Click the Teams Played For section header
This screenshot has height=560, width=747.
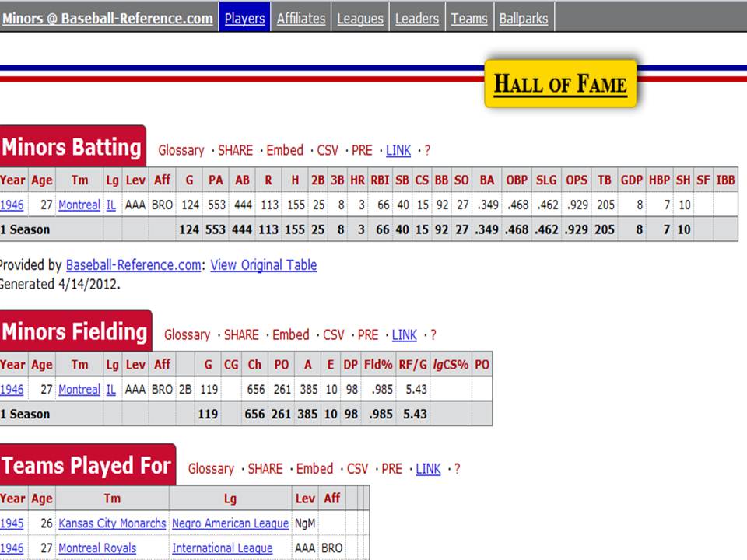click(86, 465)
